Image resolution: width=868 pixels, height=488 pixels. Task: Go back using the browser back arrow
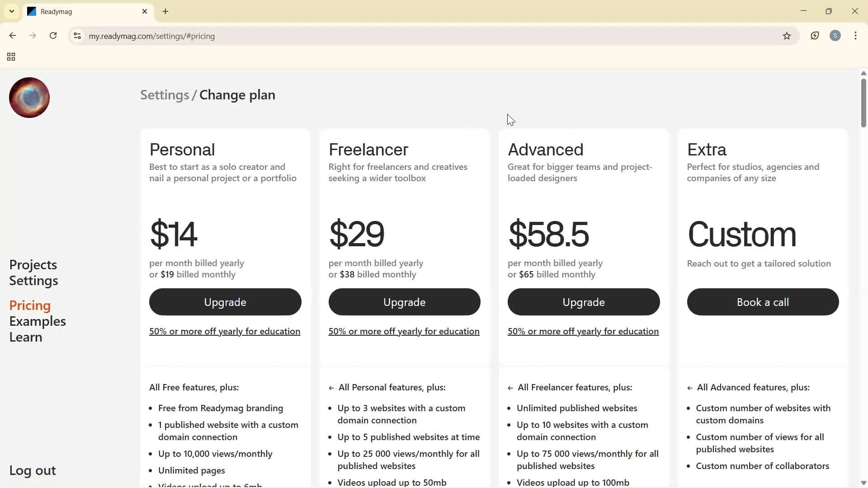tap(12, 36)
